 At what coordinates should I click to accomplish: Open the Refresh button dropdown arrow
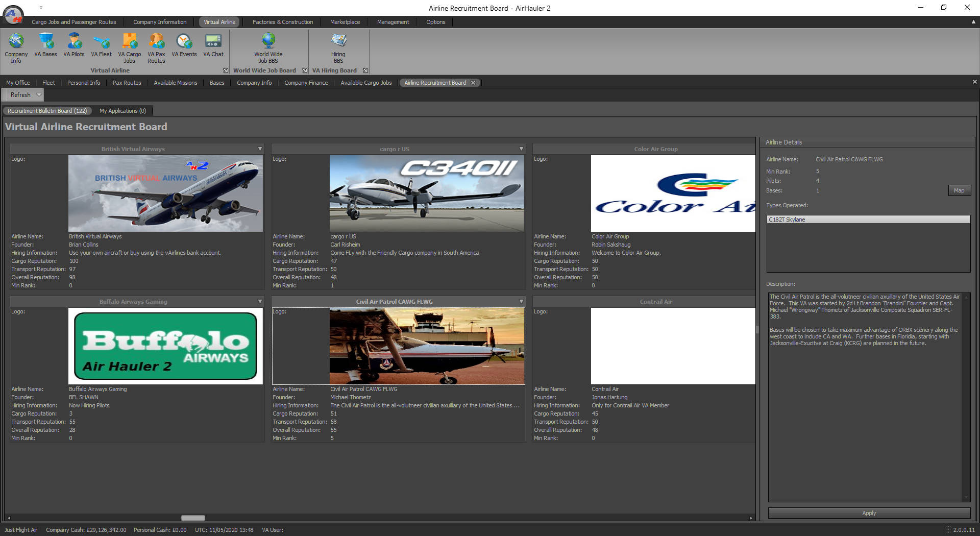(x=39, y=95)
